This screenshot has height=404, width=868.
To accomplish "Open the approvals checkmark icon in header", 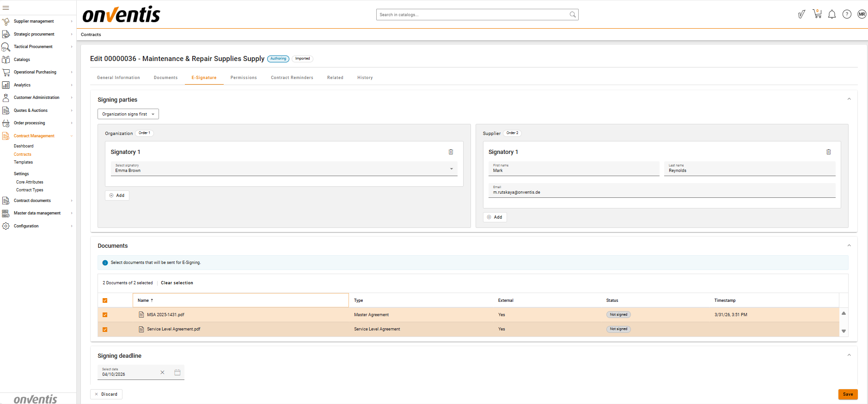I will click(801, 14).
